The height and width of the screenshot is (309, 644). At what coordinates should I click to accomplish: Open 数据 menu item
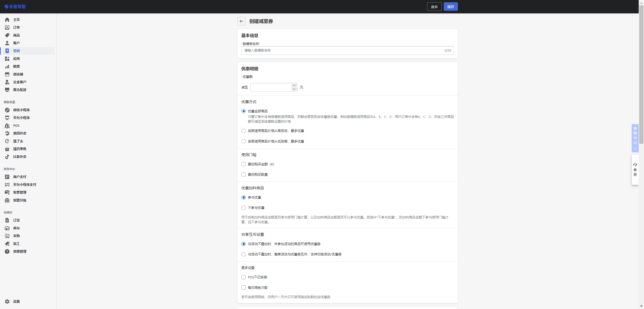click(x=16, y=66)
